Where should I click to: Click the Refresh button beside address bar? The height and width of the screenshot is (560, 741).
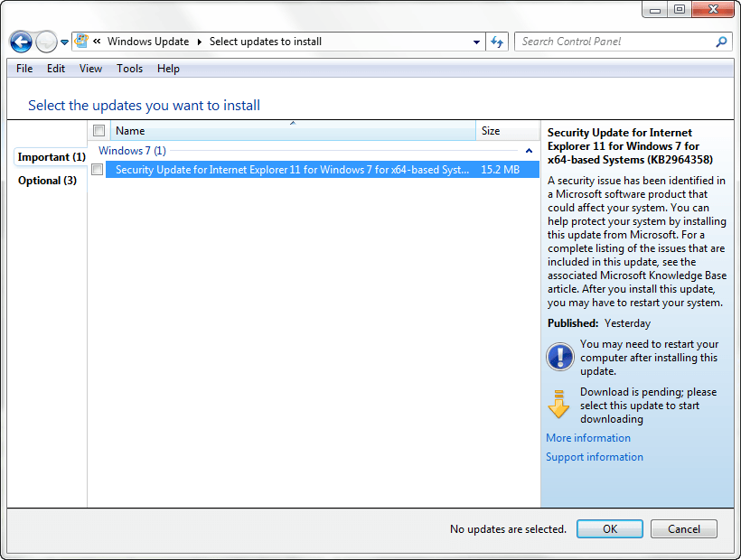coord(497,42)
